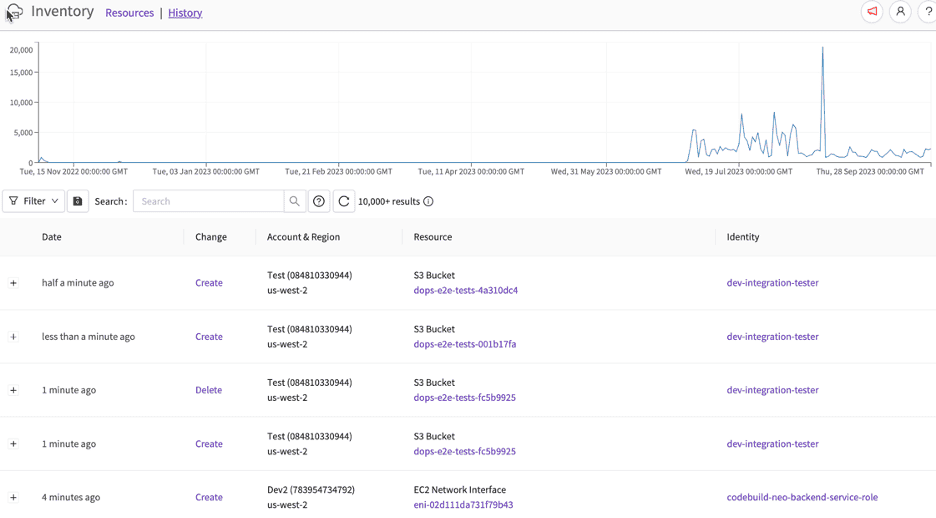Click the Change column header
This screenshot has width=936, height=518.
click(x=211, y=237)
